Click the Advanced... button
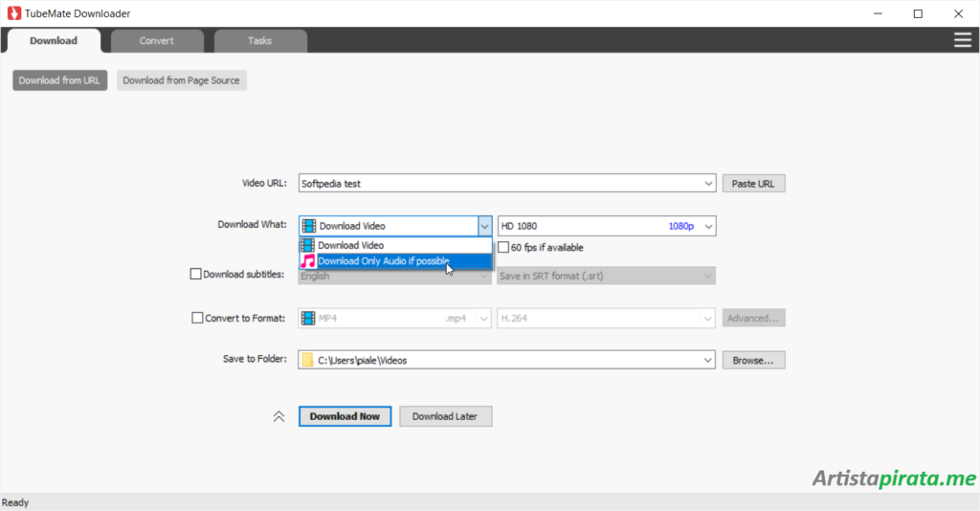 (x=753, y=318)
